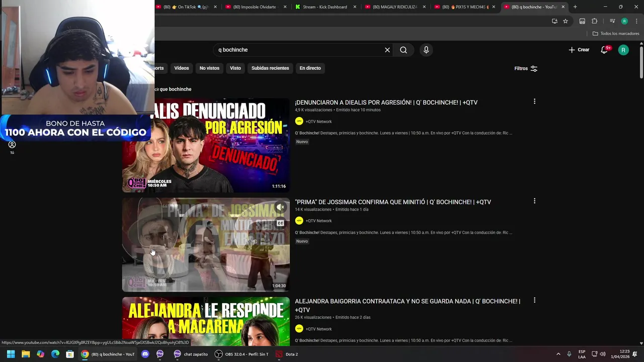The height and width of the screenshot is (362, 644).
Task: Open the Crear menu
Action: tap(579, 50)
